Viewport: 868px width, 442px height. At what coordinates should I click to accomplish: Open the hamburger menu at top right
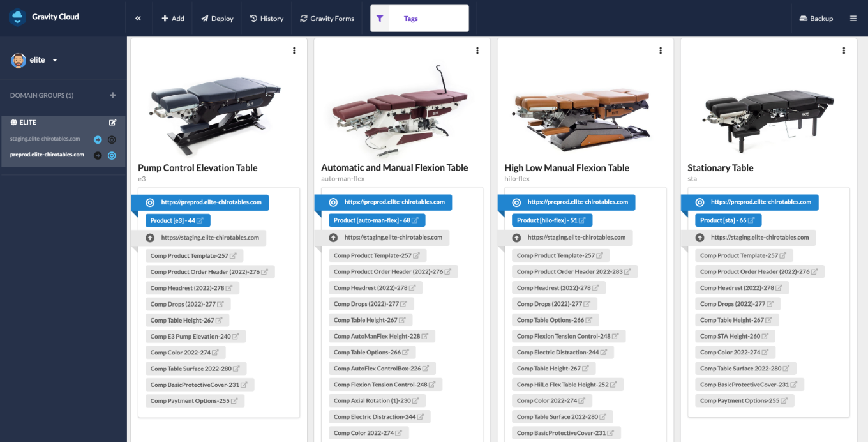click(853, 19)
